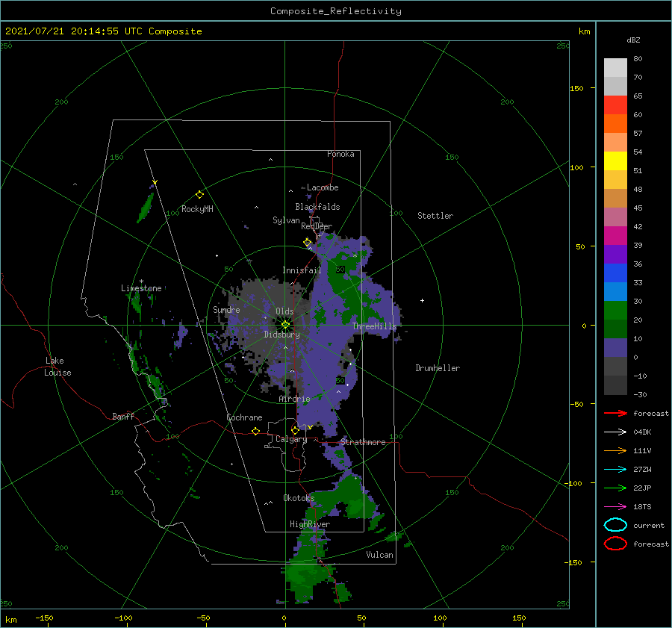Viewport: 672px width, 628px height.
Task: Click the Innisfail city label
Action: [x=302, y=270]
